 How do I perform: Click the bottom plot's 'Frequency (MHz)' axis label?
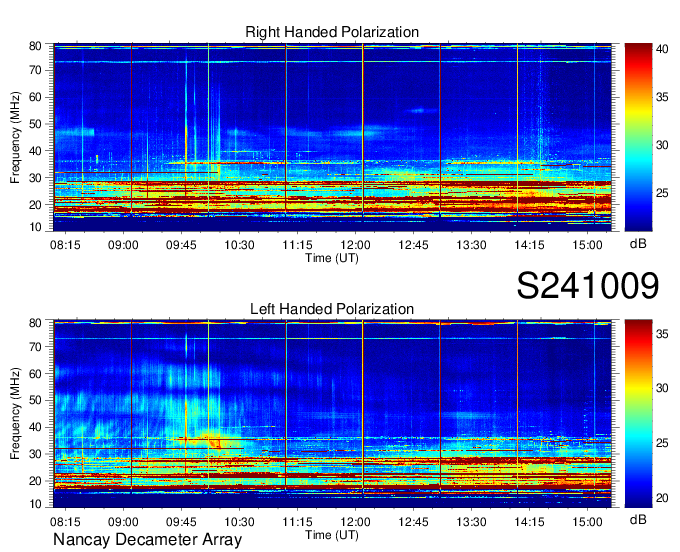tap(15, 414)
